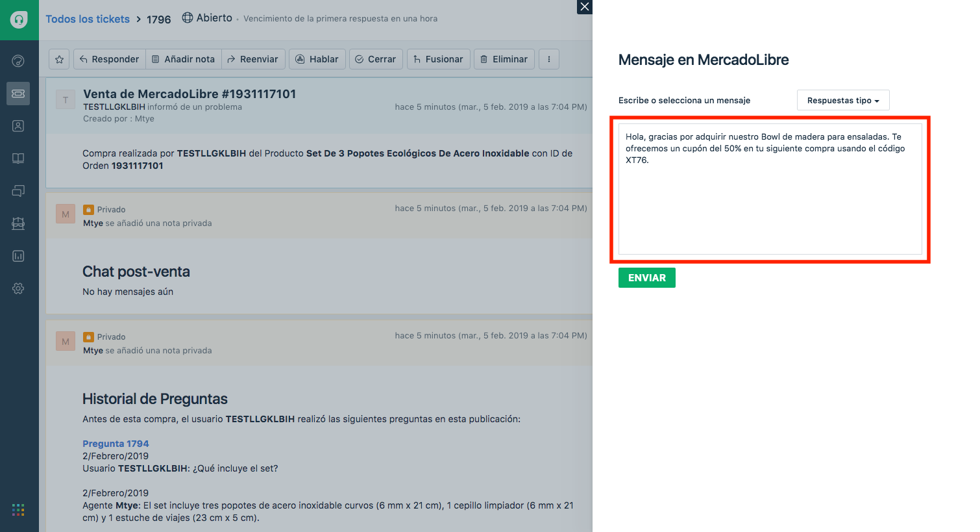Image resolution: width=980 pixels, height=532 pixels.
Task: Click the Fusionar button
Action: click(439, 59)
